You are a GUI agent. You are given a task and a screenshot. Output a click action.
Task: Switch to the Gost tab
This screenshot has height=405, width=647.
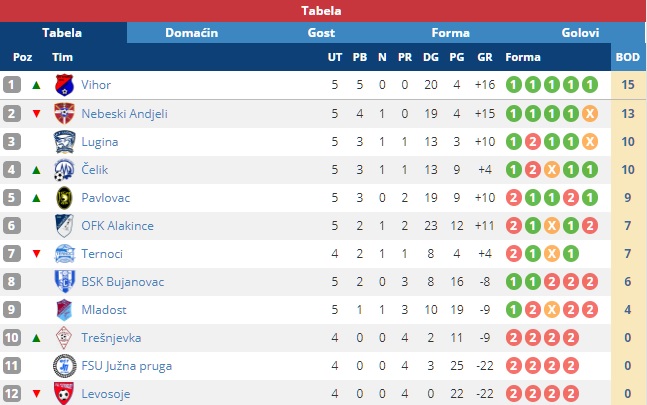(x=321, y=33)
